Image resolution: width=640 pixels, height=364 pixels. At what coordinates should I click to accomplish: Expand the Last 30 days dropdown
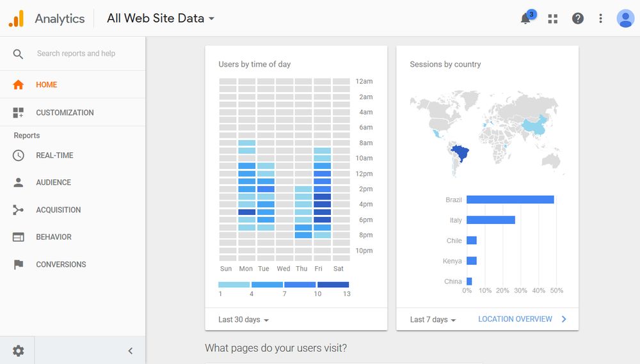[x=243, y=320]
